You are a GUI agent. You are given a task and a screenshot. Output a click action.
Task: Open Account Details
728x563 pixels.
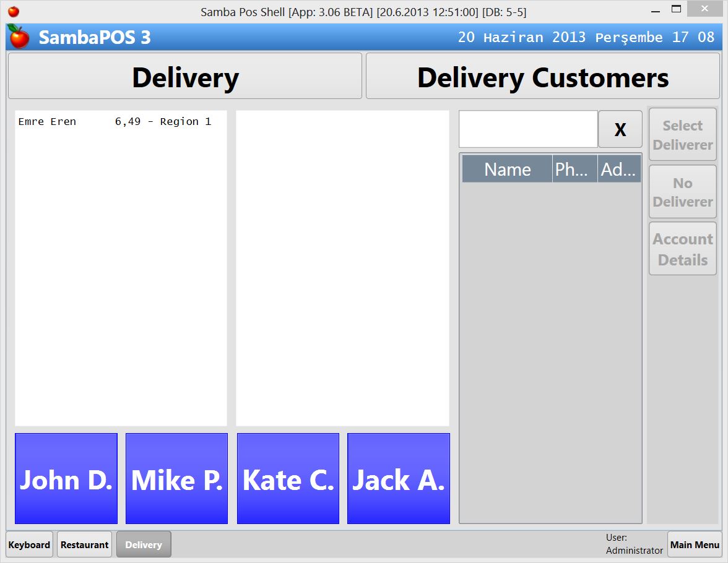tap(682, 248)
